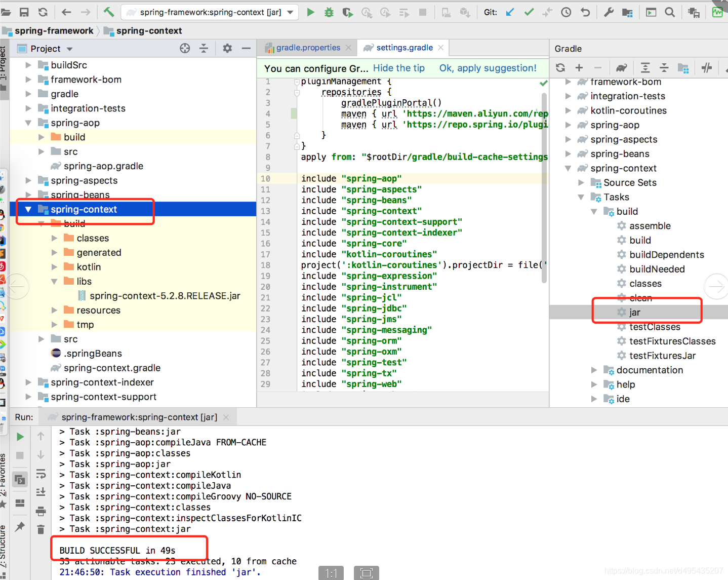This screenshot has width=728, height=580.
Task: Open settings with the wrench icon
Action: pos(609,12)
